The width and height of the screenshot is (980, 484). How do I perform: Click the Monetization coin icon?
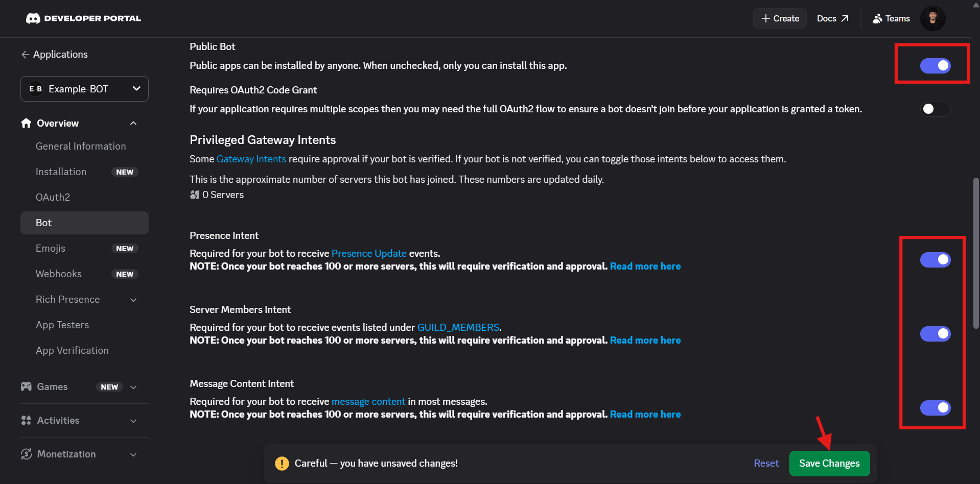click(x=26, y=454)
